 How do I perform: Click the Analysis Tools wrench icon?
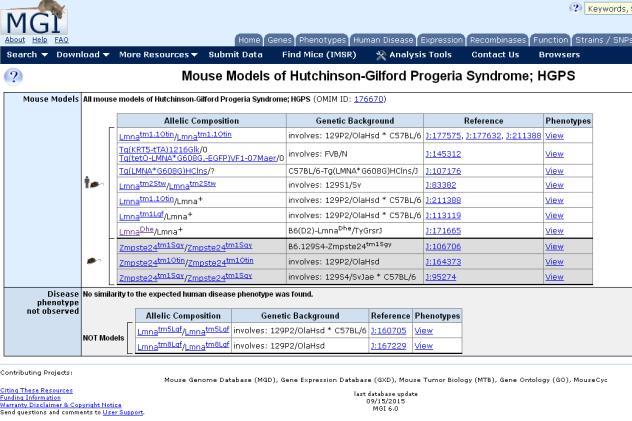380,55
